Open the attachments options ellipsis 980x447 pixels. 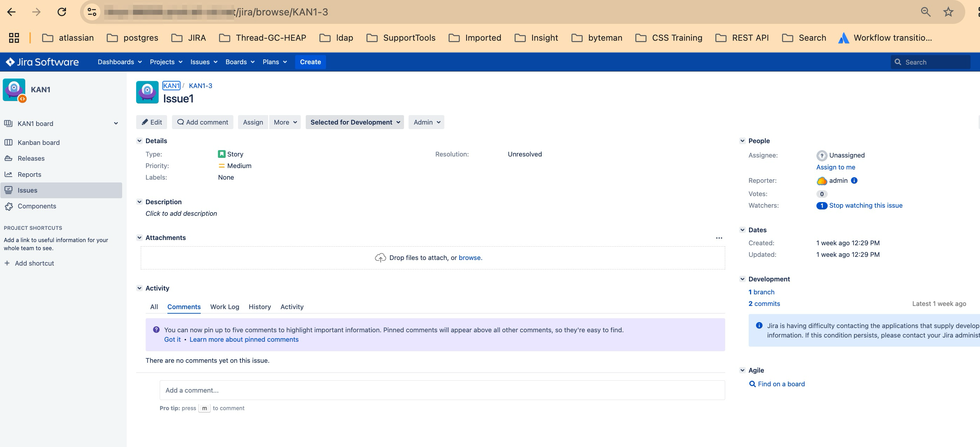pos(719,238)
